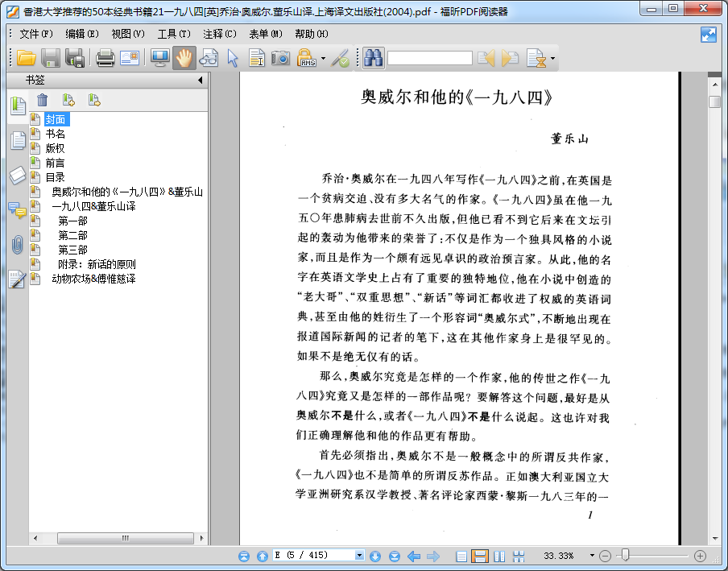Open the dropdown beside the hourglass icon

pyautogui.click(x=552, y=59)
